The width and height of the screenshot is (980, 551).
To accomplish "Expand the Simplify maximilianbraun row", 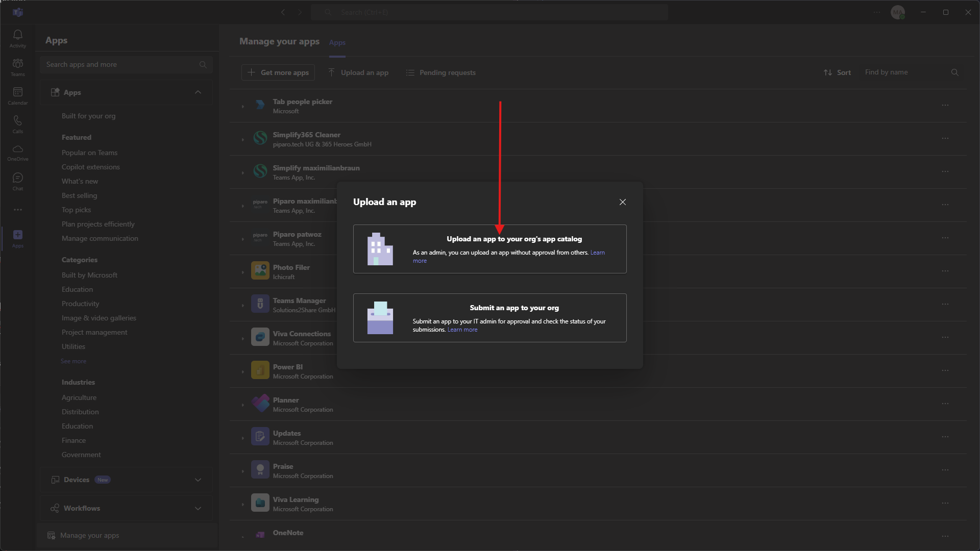I will pos(243,173).
